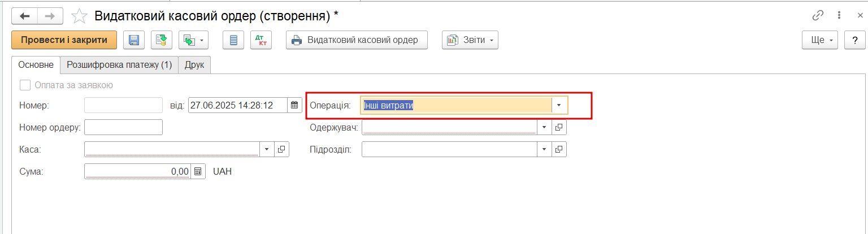Image resolution: width=868 pixels, height=234 pixels.
Task: Click into the Номер ордеру field
Action: pos(123,128)
